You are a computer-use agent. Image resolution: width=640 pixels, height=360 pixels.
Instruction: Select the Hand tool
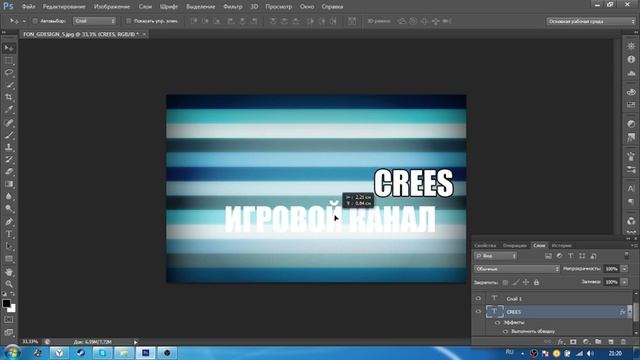(x=9, y=272)
